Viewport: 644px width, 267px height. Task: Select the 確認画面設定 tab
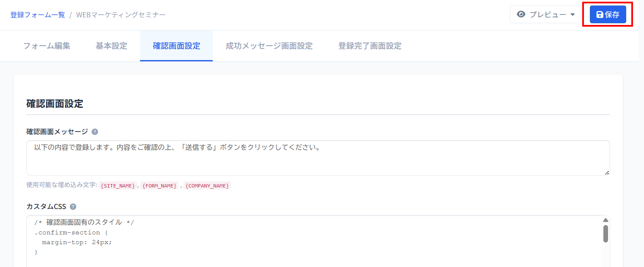pyautogui.click(x=176, y=46)
